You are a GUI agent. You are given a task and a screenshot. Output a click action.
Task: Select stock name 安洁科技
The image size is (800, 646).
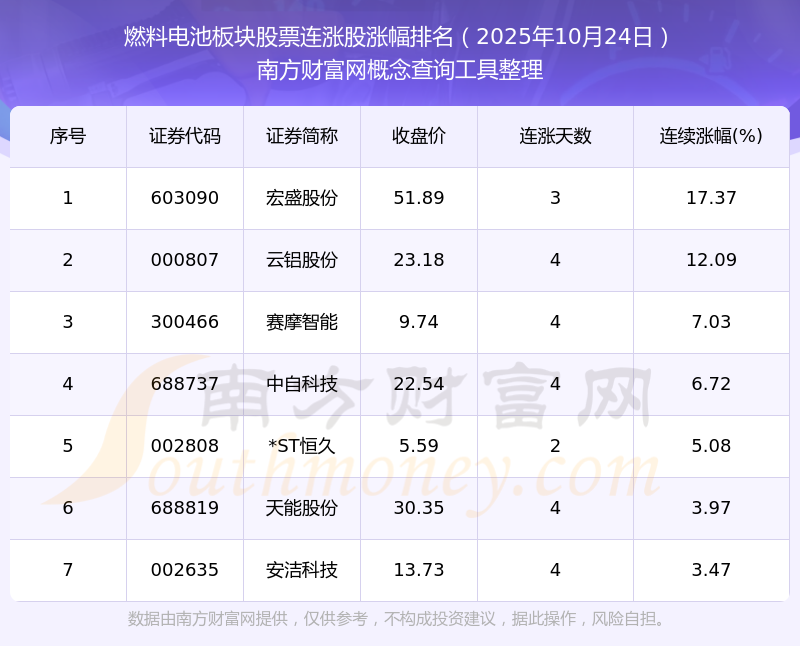click(x=302, y=570)
